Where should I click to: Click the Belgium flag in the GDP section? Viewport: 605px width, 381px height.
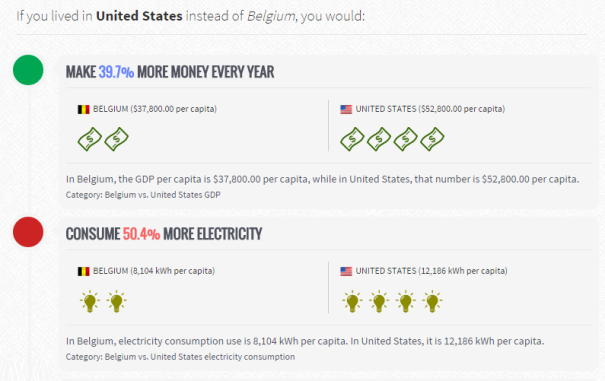[84, 109]
